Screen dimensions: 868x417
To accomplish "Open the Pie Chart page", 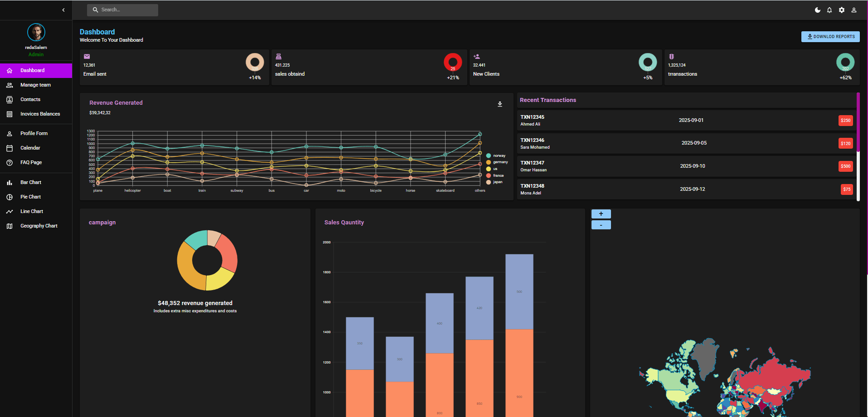I will [x=30, y=197].
